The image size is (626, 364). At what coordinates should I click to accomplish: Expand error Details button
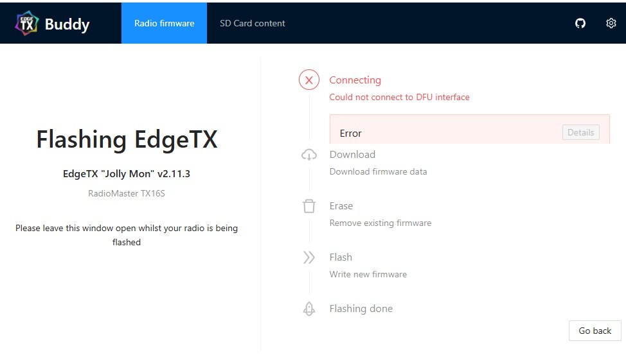point(580,132)
